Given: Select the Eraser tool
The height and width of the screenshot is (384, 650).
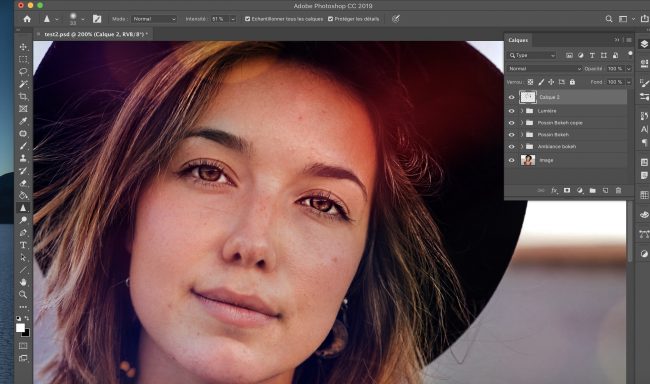Looking at the screenshot, I should 23,183.
